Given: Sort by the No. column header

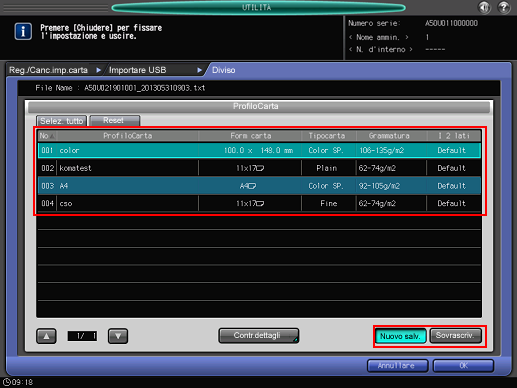Looking at the screenshot, I should (x=47, y=136).
